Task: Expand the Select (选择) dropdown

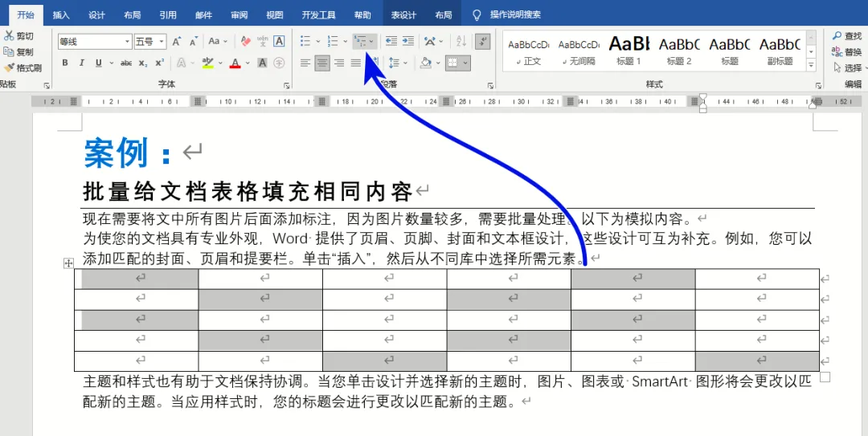Action: coord(865,68)
